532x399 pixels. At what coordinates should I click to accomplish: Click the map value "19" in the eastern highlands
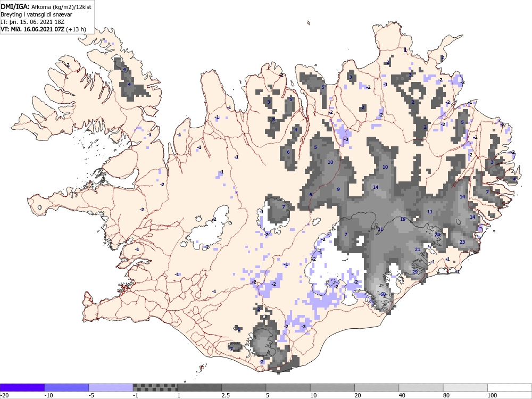coord(403,219)
